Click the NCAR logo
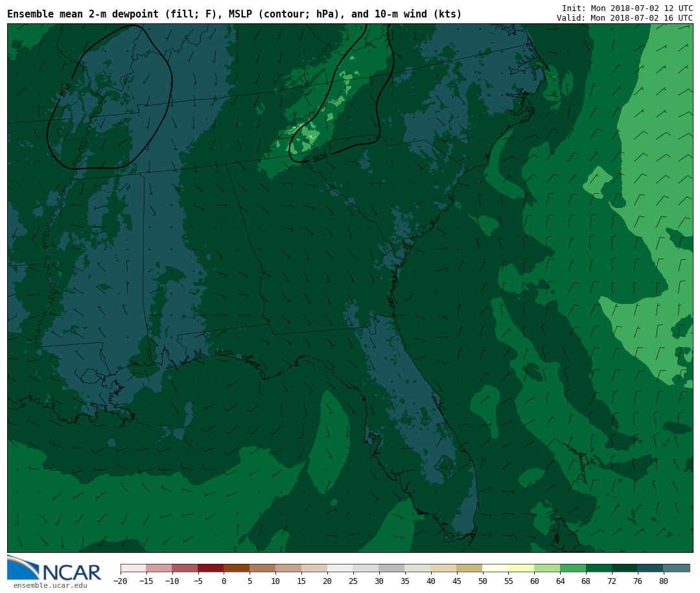This screenshot has height=593, width=700. click(54, 568)
